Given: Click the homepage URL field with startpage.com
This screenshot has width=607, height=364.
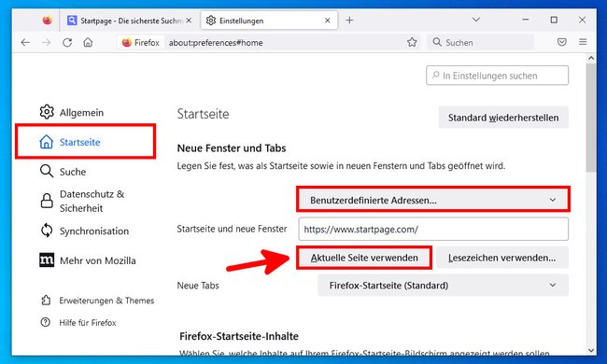Looking at the screenshot, I should click(433, 229).
